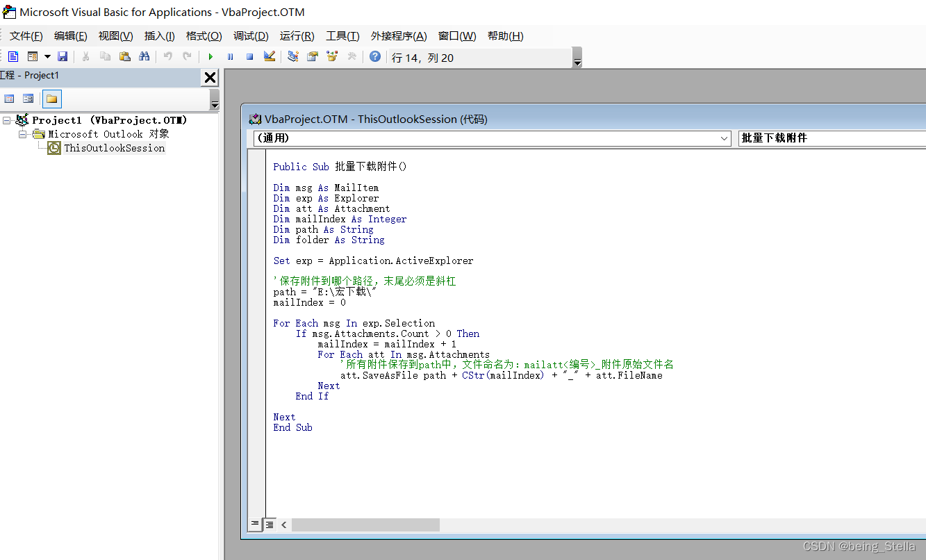926x560 pixels.
Task: Click the View Microsoft Outlook toolbar icon
Action: 13,56
